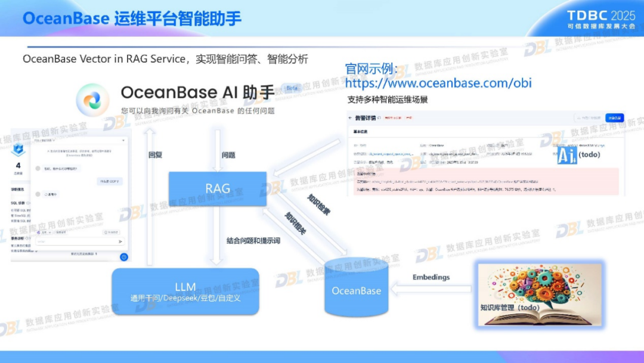Click the OceanBase AI assistant swirl logo
This screenshot has width=644, height=363.
[93, 100]
